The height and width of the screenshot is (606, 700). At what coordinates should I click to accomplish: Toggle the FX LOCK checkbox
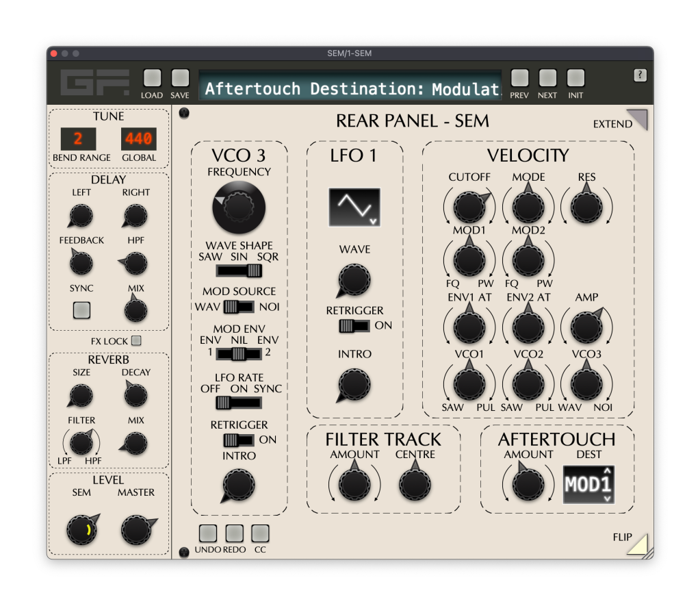136,340
